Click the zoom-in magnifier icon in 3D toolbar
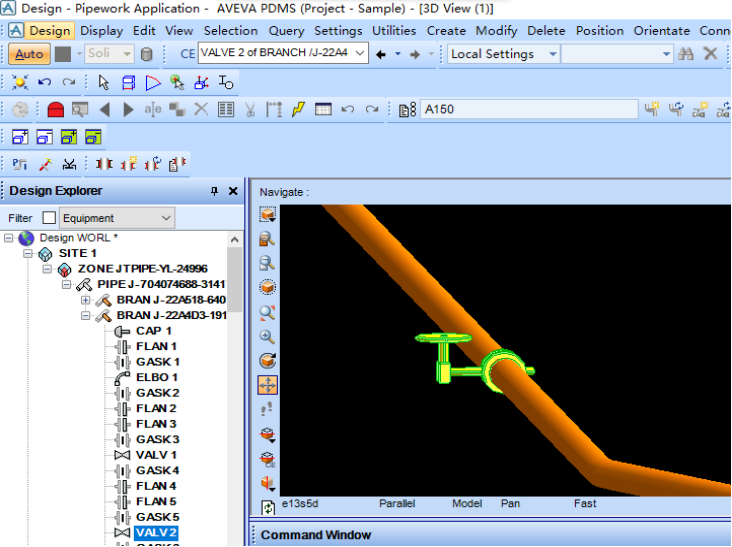Image resolution: width=732 pixels, height=547 pixels. 267,336
